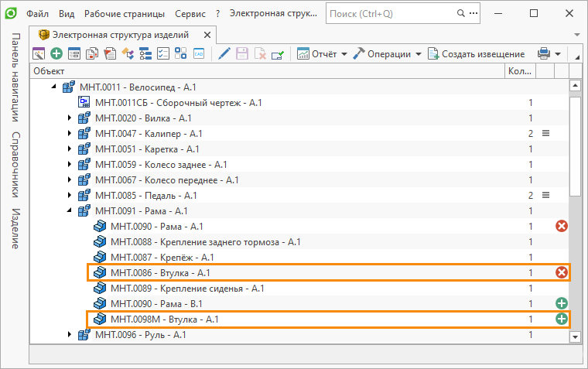Click the four-squares tile view icon
Screen dimensions: 588x369
pyautogui.click(x=180, y=53)
